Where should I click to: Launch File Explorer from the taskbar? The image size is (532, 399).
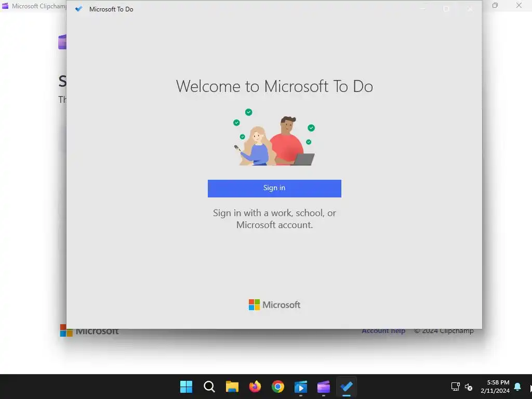[x=232, y=387]
